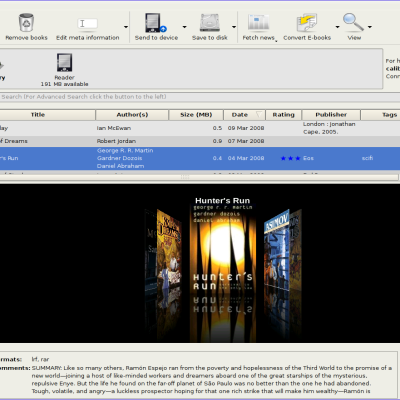Sort by Tags column header
Viewport: 400px width, 400px height.
tap(380, 115)
